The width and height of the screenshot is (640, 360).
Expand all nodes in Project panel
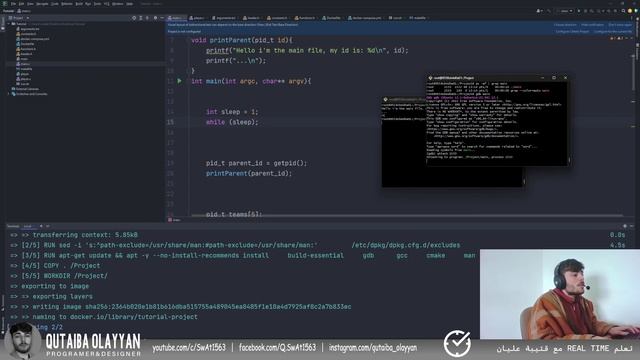coord(140,18)
